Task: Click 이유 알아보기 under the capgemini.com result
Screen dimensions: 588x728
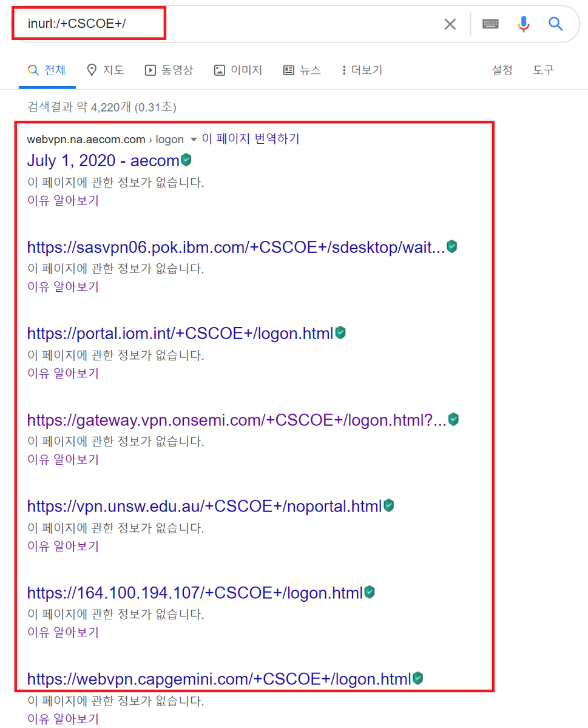Action: coord(63,719)
